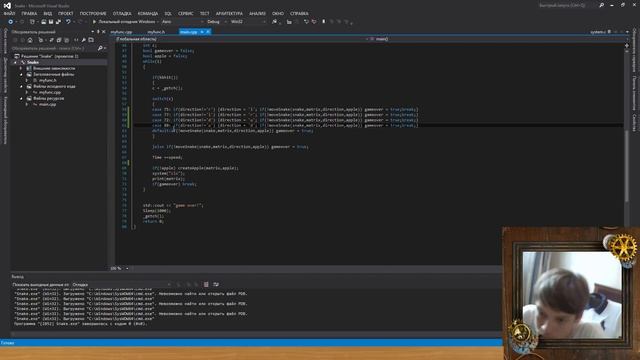The height and width of the screenshot is (360, 640).
Task: Toggle word wrap in Output panel
Action: 216,284
